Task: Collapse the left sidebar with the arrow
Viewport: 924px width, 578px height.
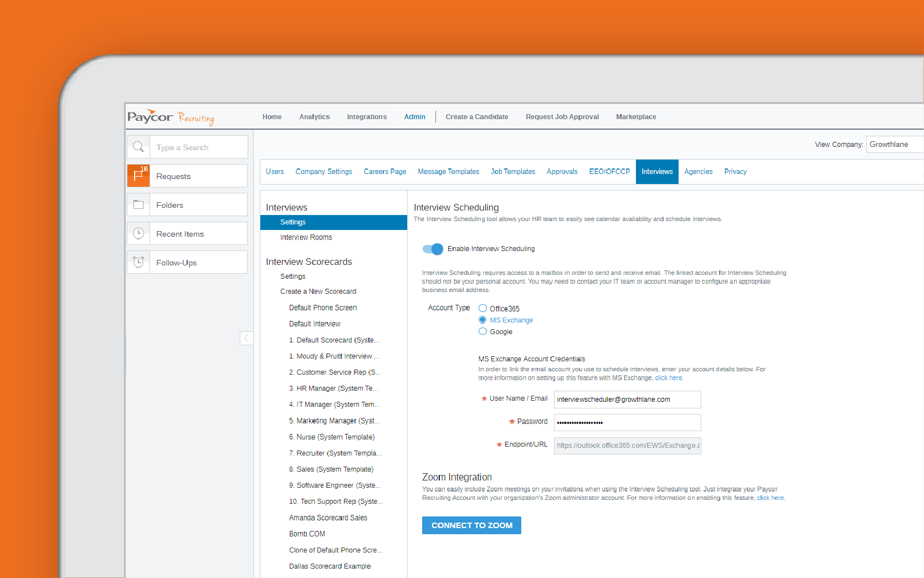Action: coord(247,338)
